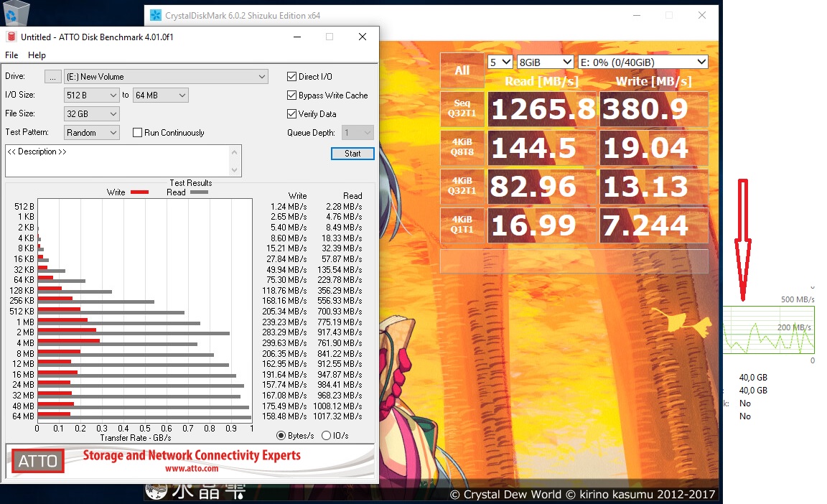Image resolution: width=827 pixels, height=504 pixels.
Task: Open the I/O Size minimum dropdown (512 B)
Action: click(92, 95)
